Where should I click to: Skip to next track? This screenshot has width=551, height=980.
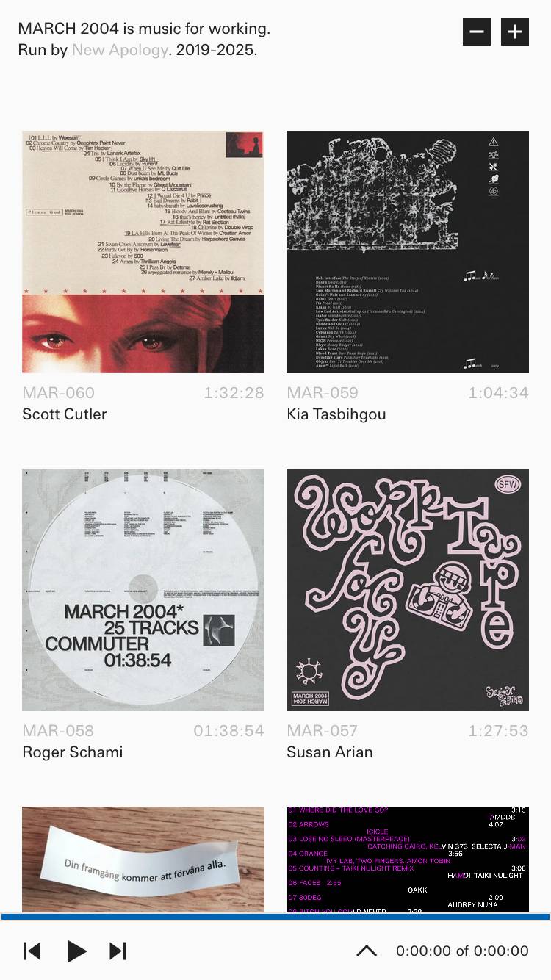tap(118, 951)
